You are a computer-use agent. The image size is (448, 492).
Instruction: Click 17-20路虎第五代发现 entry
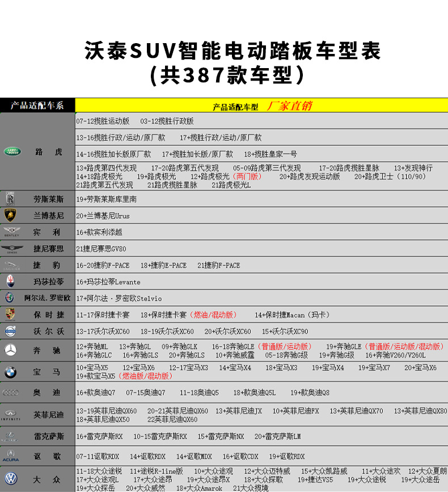pyautogui.click(x=185, y=168)
